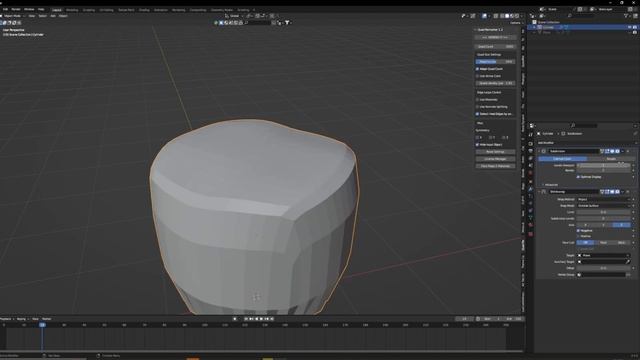This screenshot has width=640, height=360.
Task: Click Add Modifier button
Action: click(546, 143)
